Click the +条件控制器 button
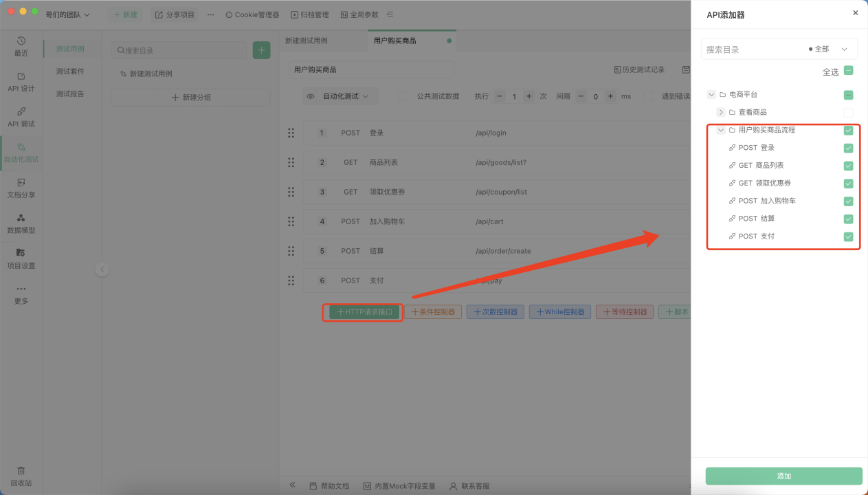 pyautogui.click(x=433, y=312)
